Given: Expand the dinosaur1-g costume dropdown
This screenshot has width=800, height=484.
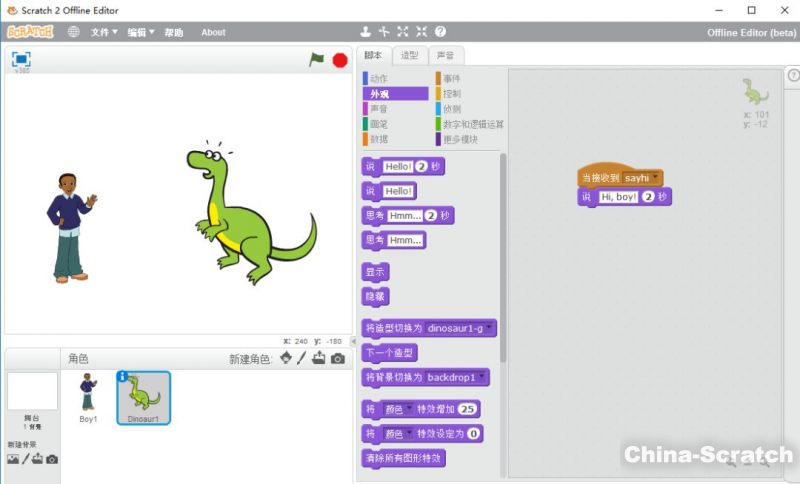Looking at the screenshot, I should [x=490, y=328].
